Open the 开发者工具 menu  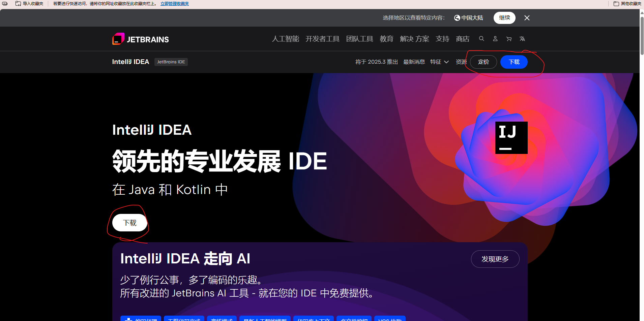[x=322, y=39]
